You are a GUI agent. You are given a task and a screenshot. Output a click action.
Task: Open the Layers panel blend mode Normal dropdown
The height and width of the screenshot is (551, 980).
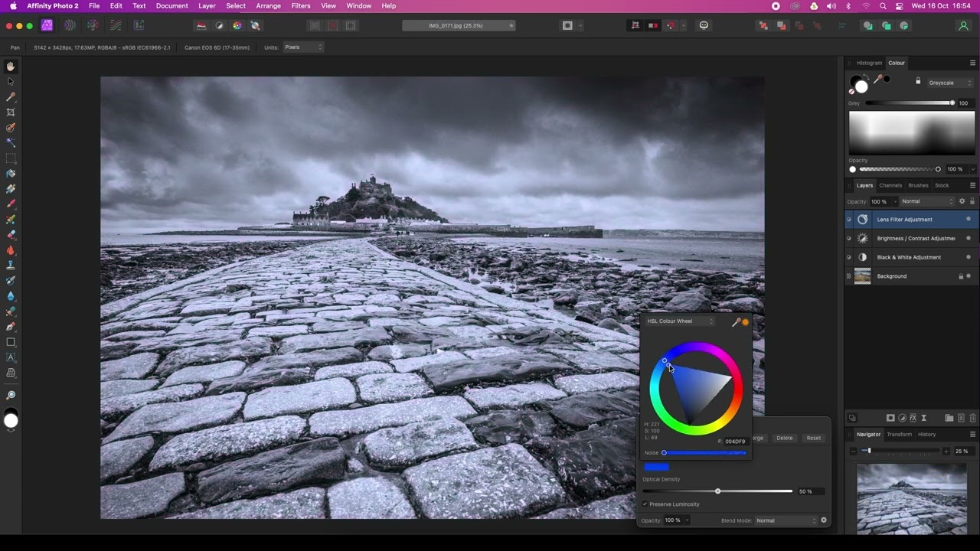[927, 201]
